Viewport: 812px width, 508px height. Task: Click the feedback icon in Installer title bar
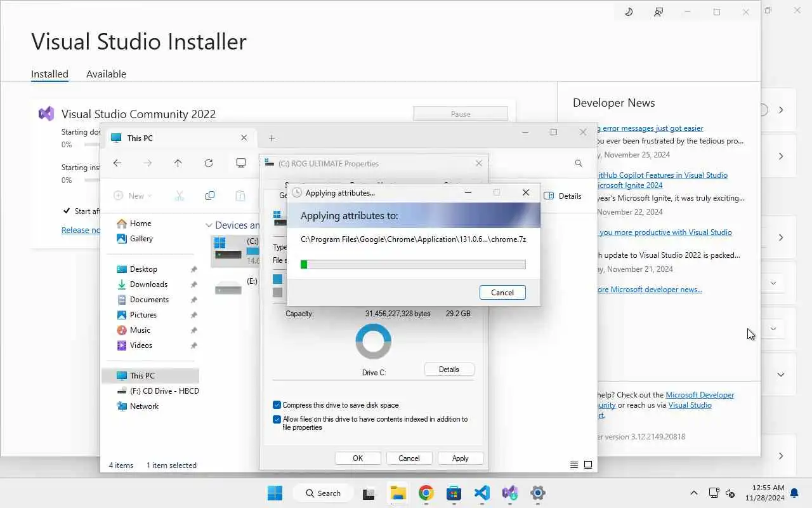[x=658, y=11]
